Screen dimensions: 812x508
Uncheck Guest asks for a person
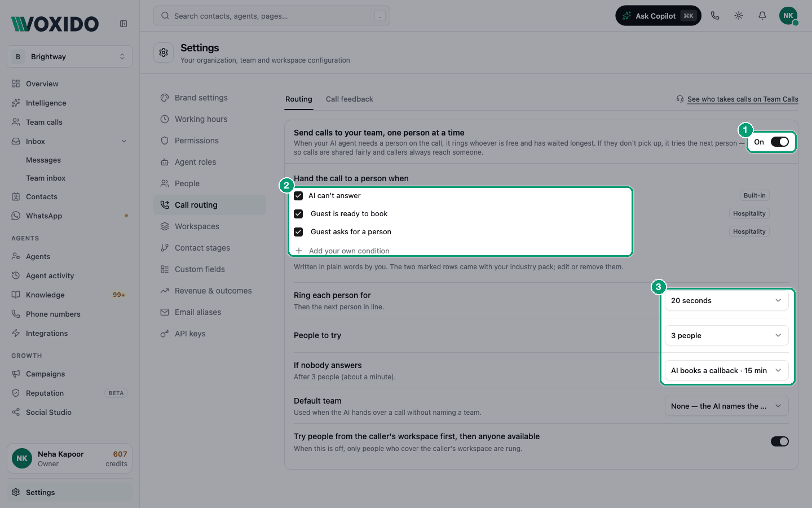(298, 232)
